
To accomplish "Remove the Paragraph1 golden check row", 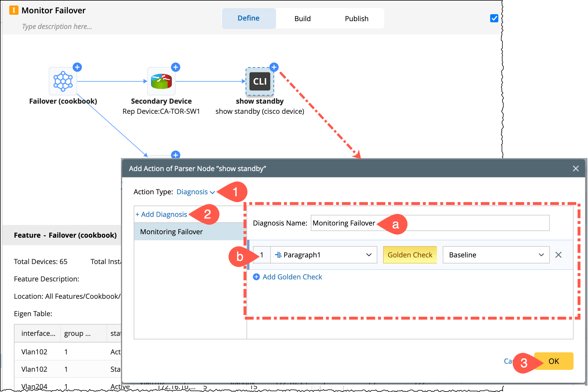I will coord(558,255).
